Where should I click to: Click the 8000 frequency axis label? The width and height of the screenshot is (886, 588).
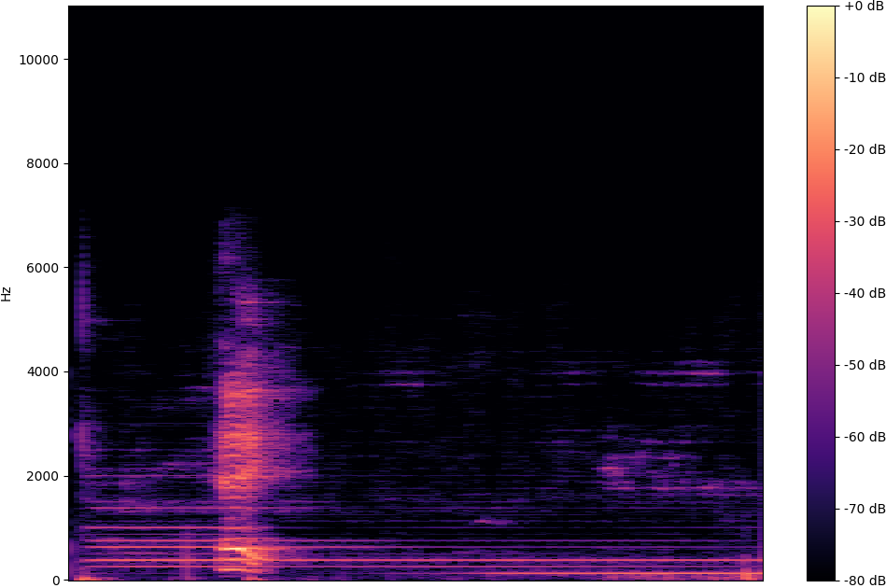click(42, 164)
